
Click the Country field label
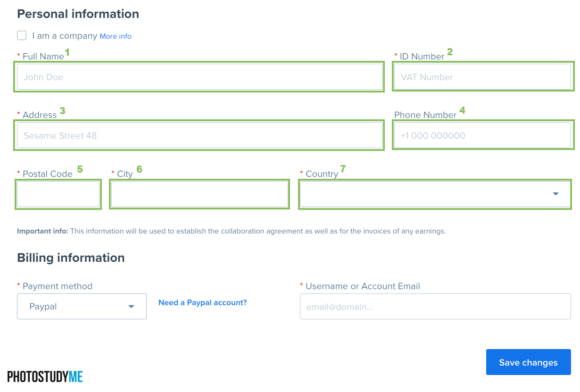322,174
